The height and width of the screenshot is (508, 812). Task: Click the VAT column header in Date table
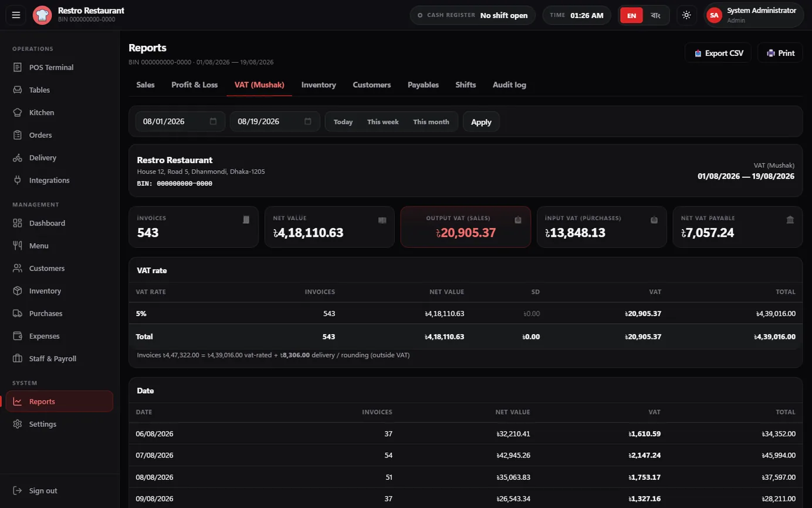pos(654,412)
